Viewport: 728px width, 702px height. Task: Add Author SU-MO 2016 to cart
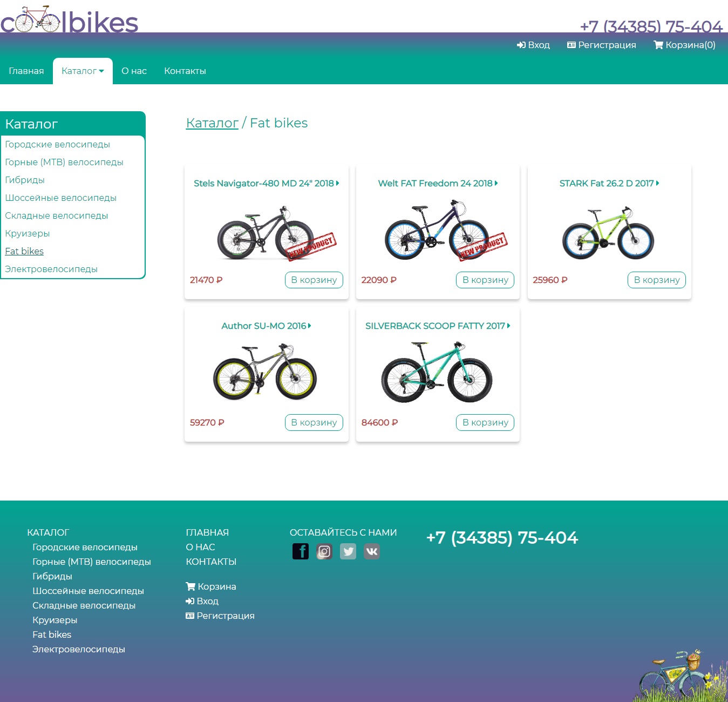point(314,422)
